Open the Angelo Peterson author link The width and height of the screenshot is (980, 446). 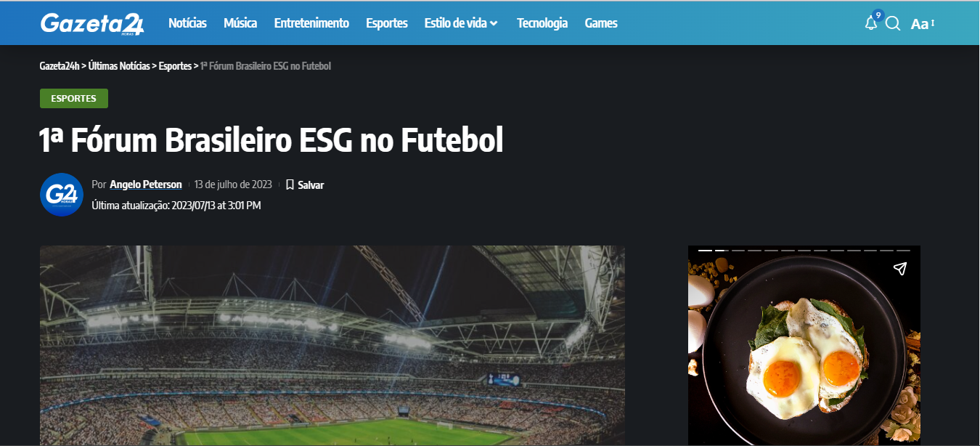pyautogui.click(x=146, y=185)
